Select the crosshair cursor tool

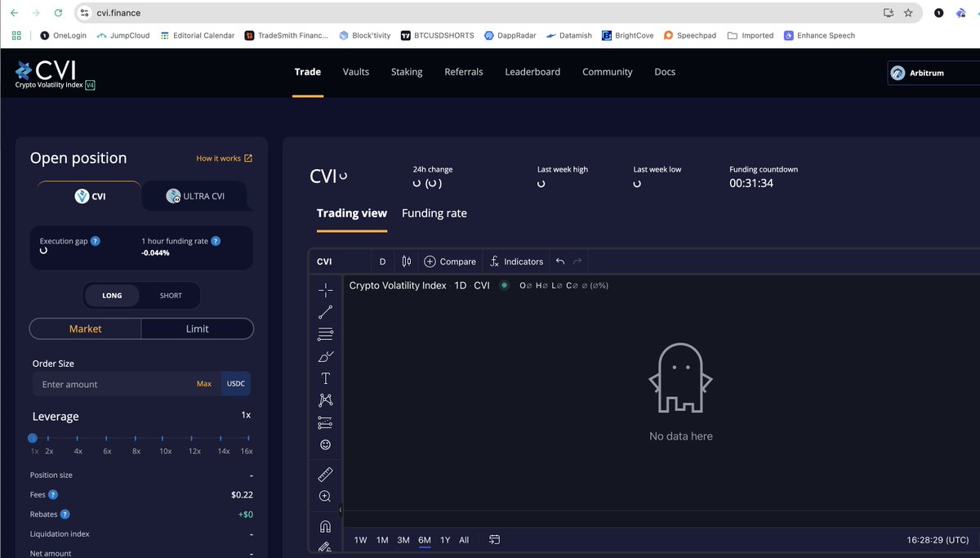pos(325,290)
